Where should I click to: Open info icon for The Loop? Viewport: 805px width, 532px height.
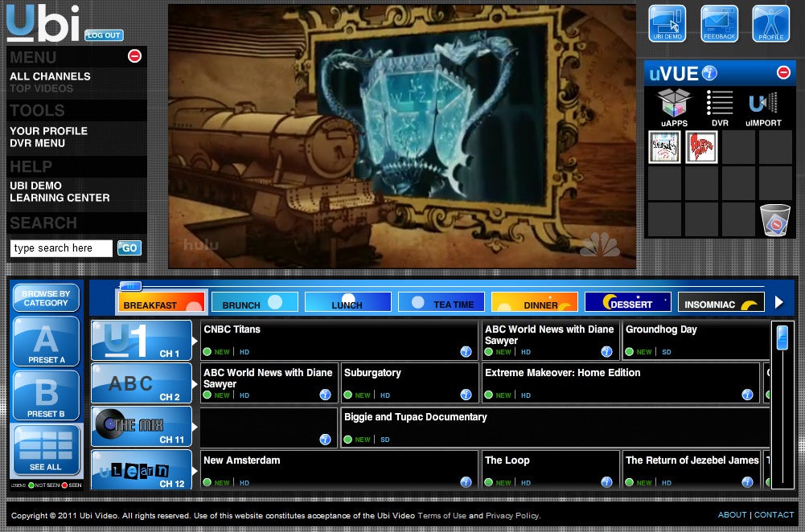pos(607,482)
